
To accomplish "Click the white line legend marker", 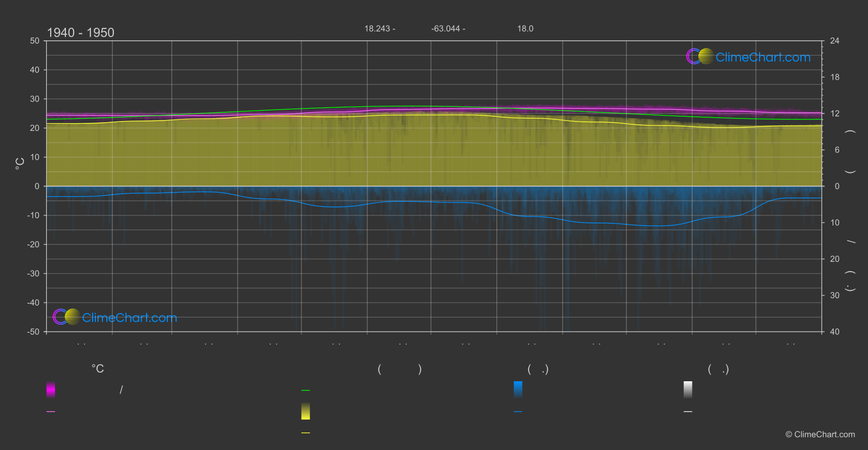I will (688, 412).
